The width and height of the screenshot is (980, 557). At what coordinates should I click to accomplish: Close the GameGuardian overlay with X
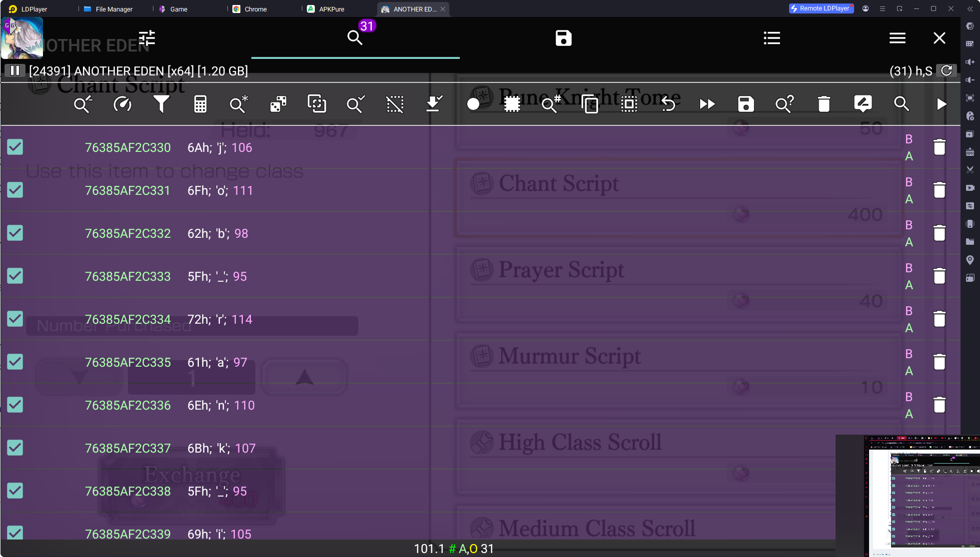pyautogui.click(x=940, y=38)
